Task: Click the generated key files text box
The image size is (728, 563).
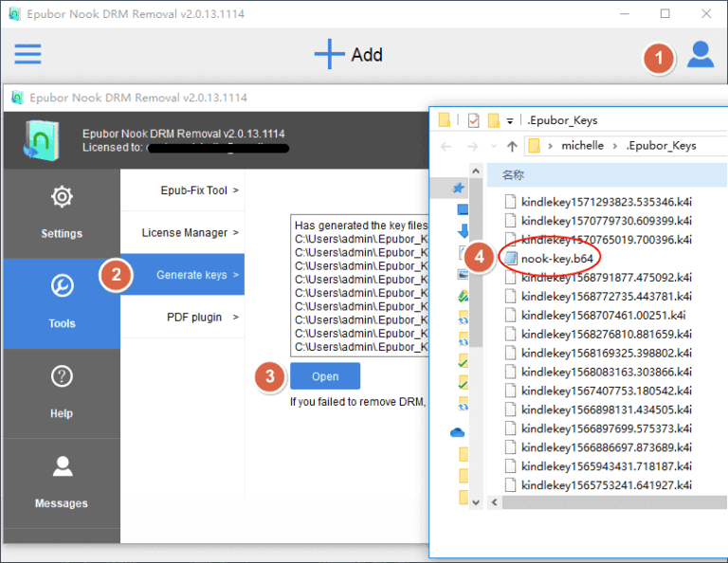Action: click(x=359, y=285)
